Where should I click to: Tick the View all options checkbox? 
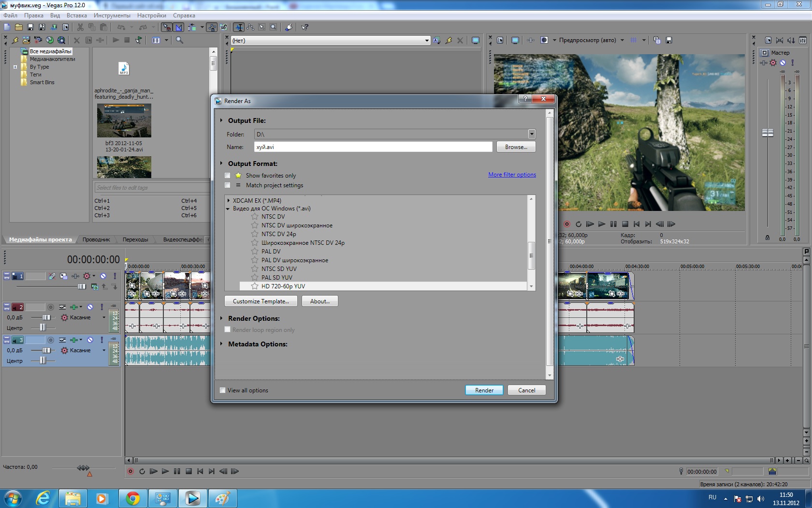[x=223, y=390]
